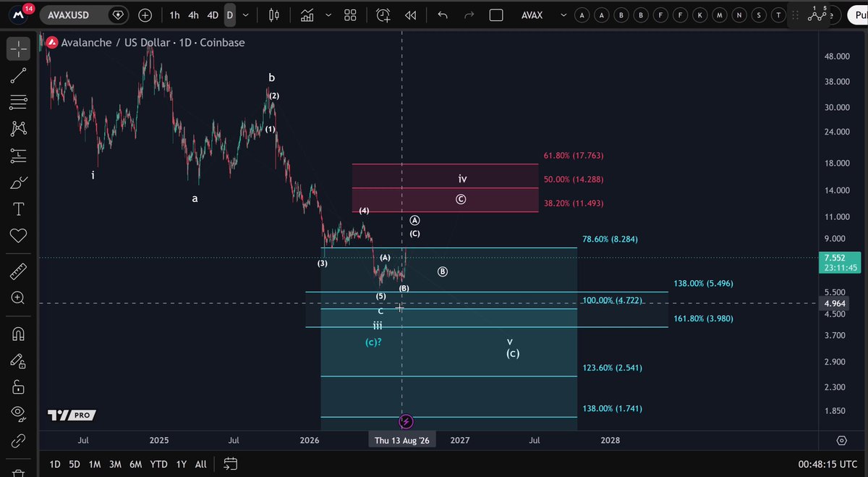Open the AVAX layout name

coord(532,15)
